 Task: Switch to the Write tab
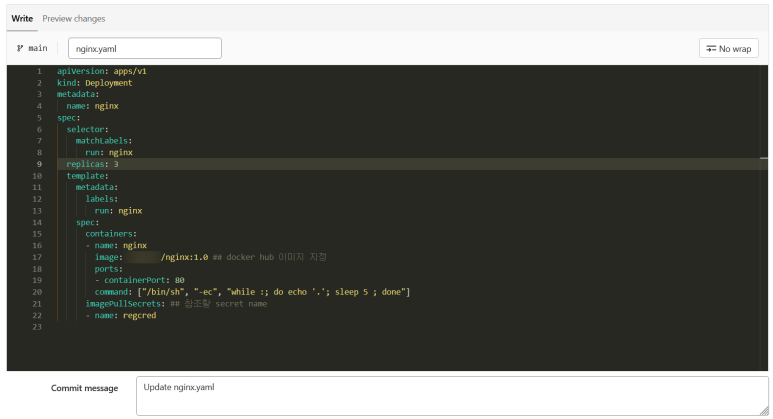22,18
